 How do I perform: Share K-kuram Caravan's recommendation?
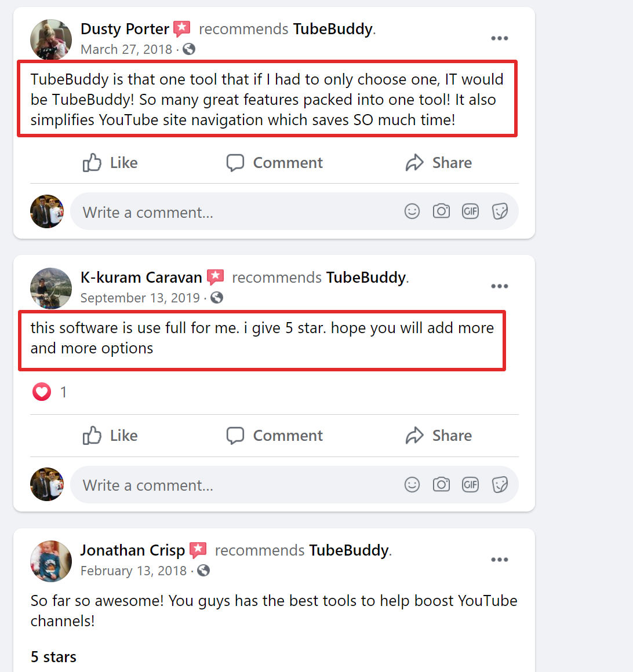click(x=439, y=436)
